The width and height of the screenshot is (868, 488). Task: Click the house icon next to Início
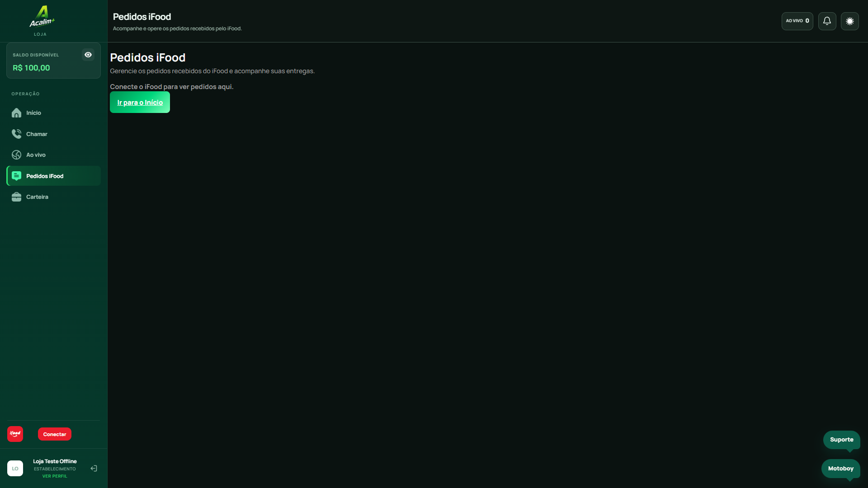point(17,113)
